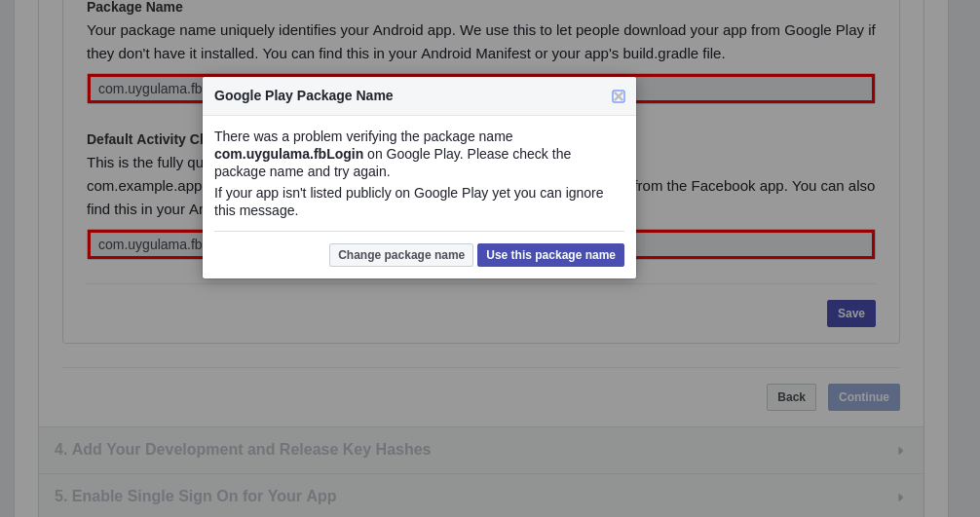
Task: Open step 4 Add Your Development and Release Key Hashes
Action: [x=243, y=450]
